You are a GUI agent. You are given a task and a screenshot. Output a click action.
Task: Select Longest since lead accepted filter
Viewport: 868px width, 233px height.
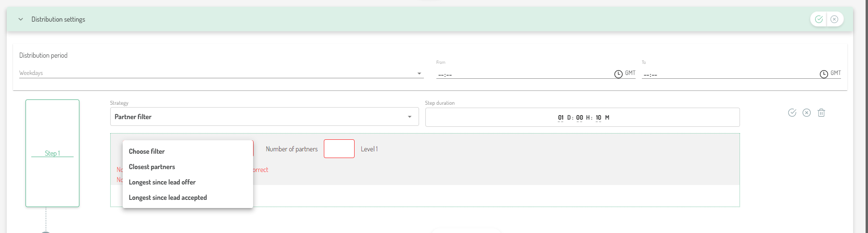click(x=168, y=197)
